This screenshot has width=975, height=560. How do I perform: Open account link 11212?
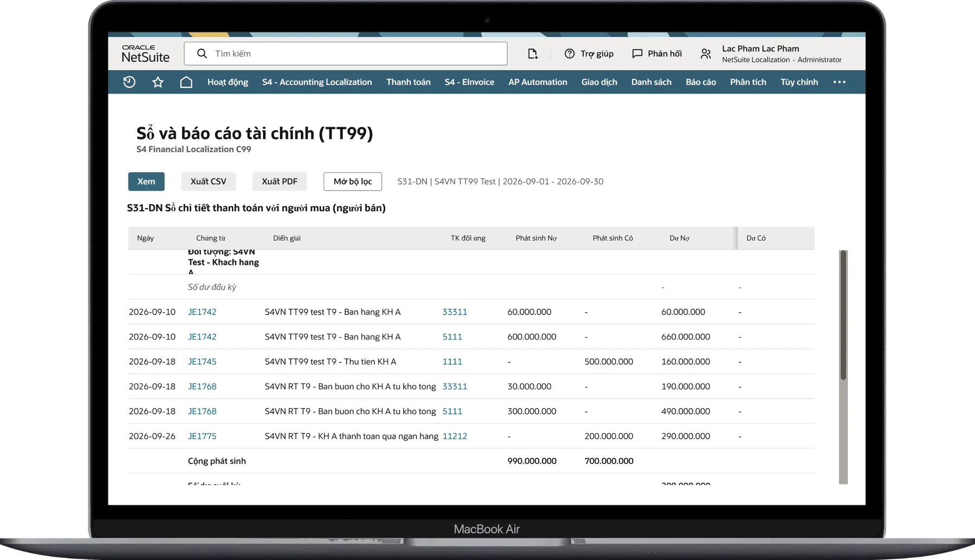[454, 436]
